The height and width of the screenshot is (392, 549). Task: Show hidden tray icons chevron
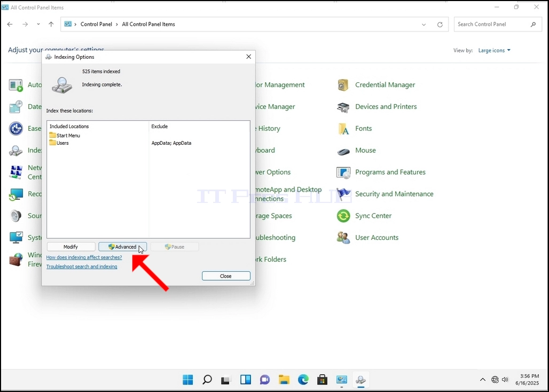coord(482,379)
